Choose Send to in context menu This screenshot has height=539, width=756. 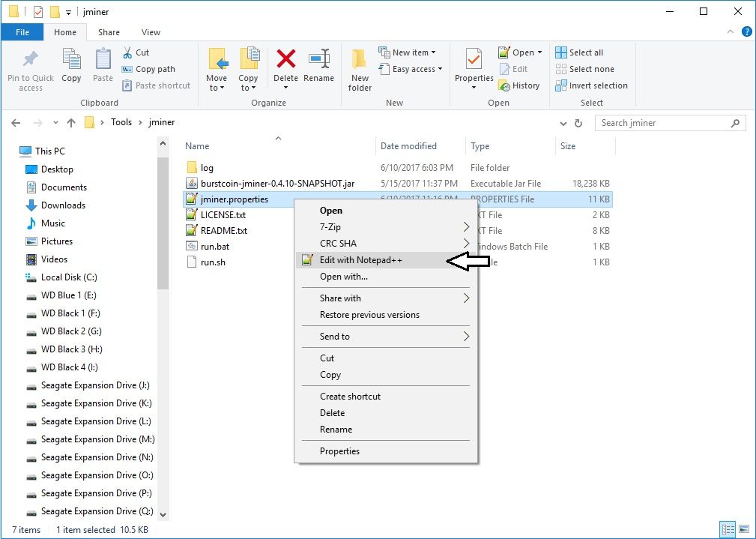tap(385, 337)
